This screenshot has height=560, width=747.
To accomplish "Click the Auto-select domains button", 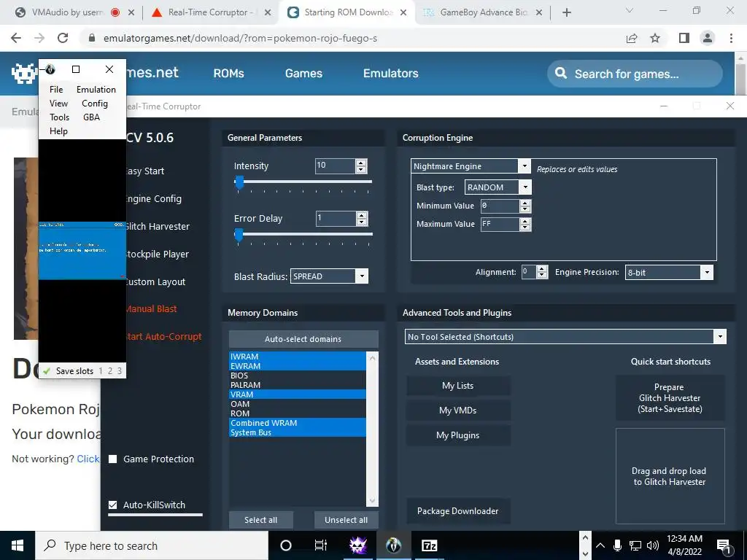I will pos(303,339).
